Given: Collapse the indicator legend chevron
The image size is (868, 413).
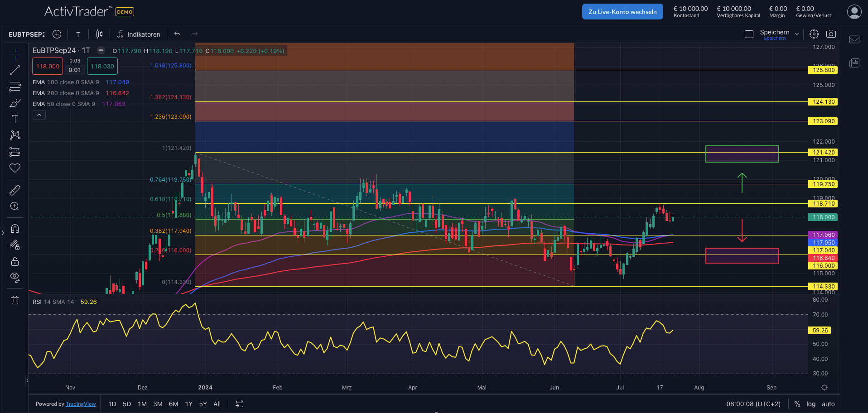Looking at the screenshot, I should (x=39, y=115).
